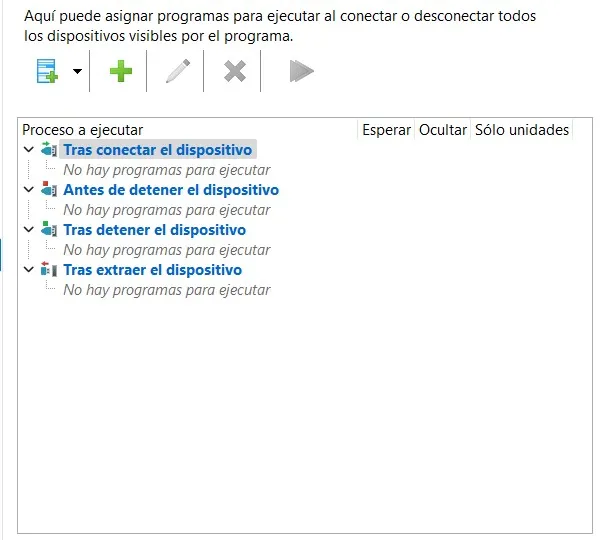Click 'No hay programas' under Tras extraer

pos(167,290)
